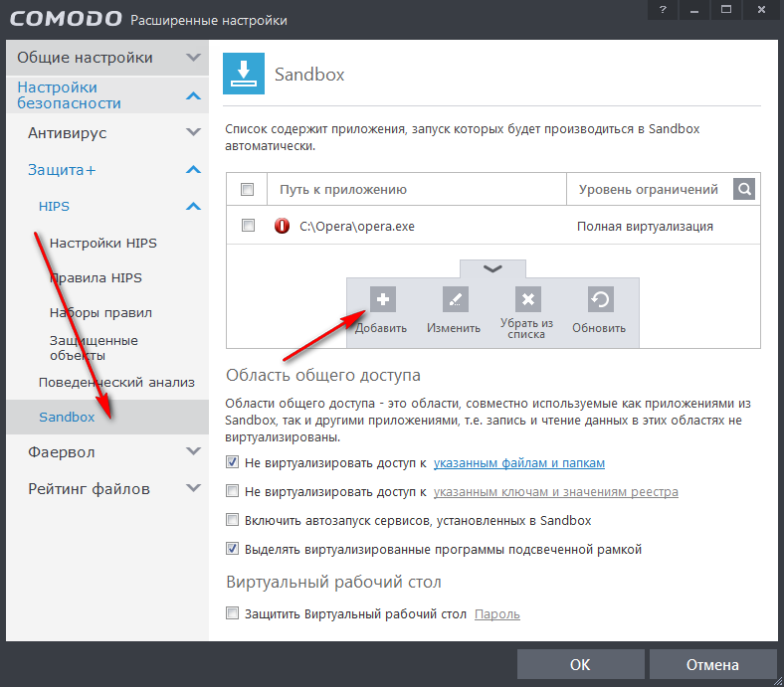Click the Полная виртуализация cell
The width and height of the screenshot is (784, 687).
click(x=645, y=227)
